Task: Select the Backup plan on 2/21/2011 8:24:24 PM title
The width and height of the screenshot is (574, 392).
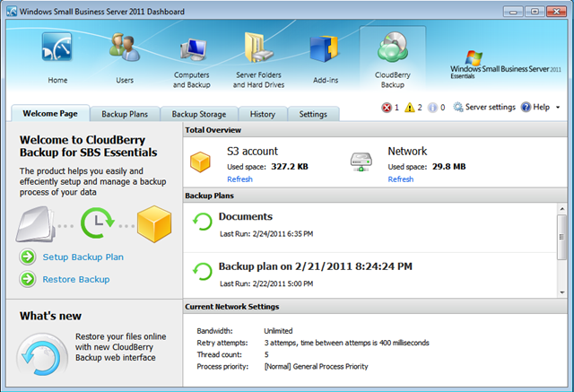Action: coord(316,266)
